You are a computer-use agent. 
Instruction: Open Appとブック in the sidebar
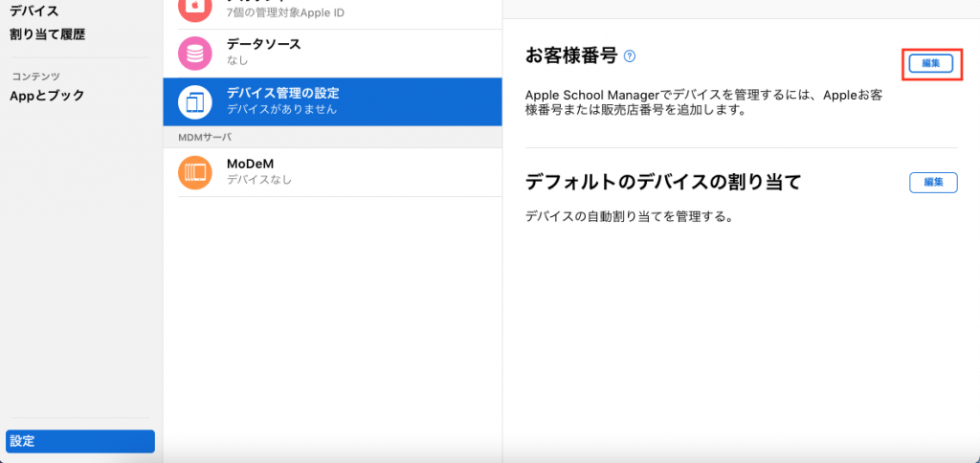pos(47,96)
